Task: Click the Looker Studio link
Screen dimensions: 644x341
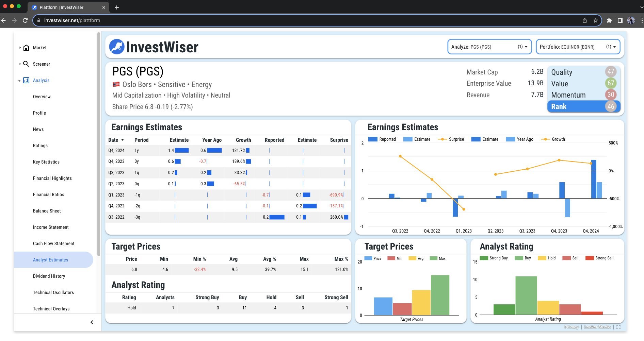Action: tap(597, 327)
